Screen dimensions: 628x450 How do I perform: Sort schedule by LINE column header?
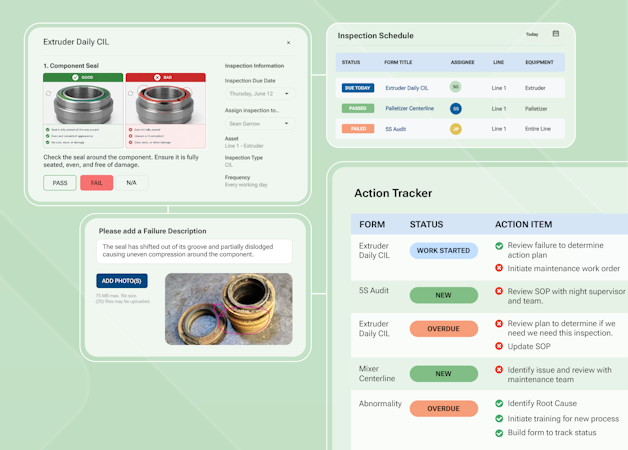point(498,62)
